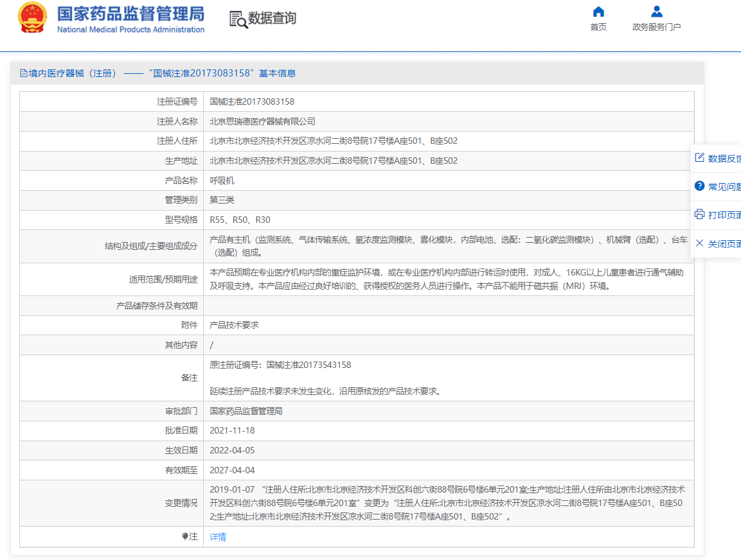Click the 产品名称 row label
The height and width of the screenshot is (560, 741).
point(181,180)
